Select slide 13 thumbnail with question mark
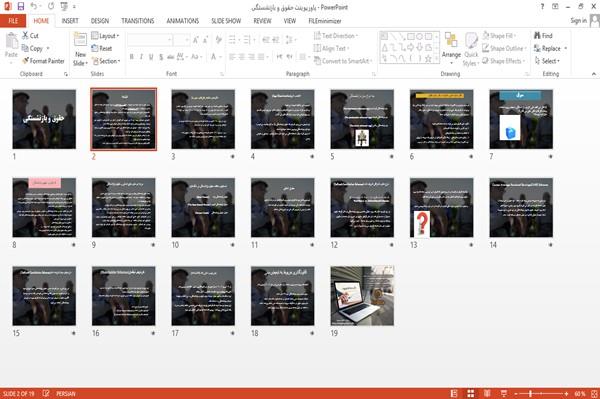 click(441, 207)
